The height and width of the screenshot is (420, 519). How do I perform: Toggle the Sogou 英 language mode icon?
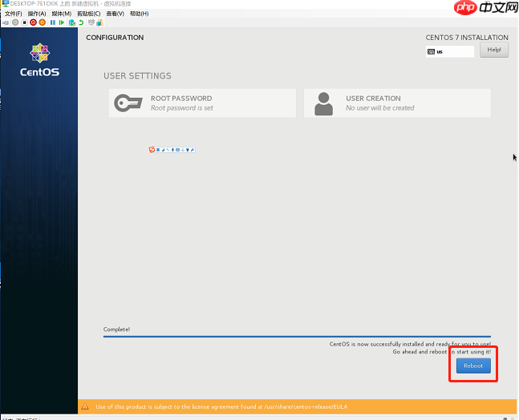tap(158, 150)
